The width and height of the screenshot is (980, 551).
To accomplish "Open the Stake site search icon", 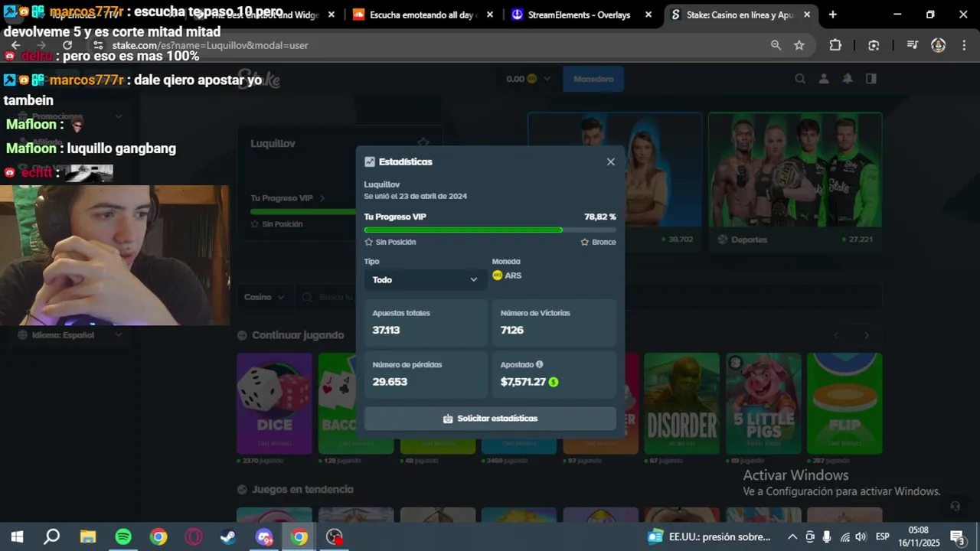I will [x=800, y=79].
